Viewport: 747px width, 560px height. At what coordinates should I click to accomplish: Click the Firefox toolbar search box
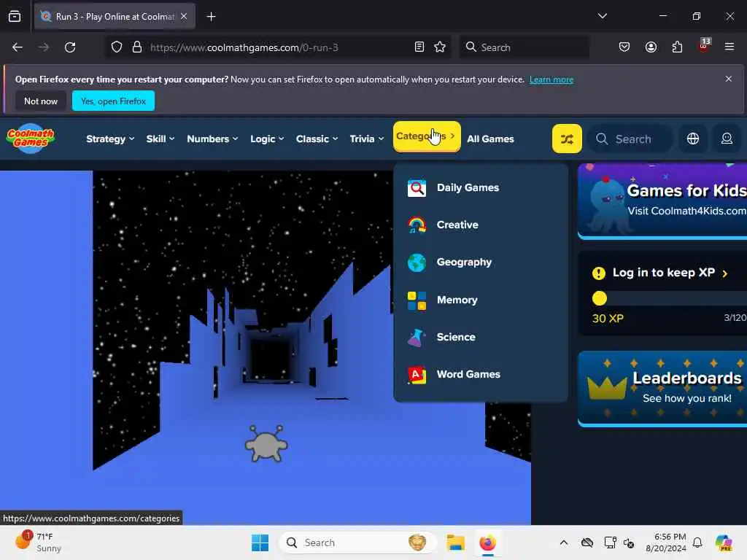(x=524, y=47)
